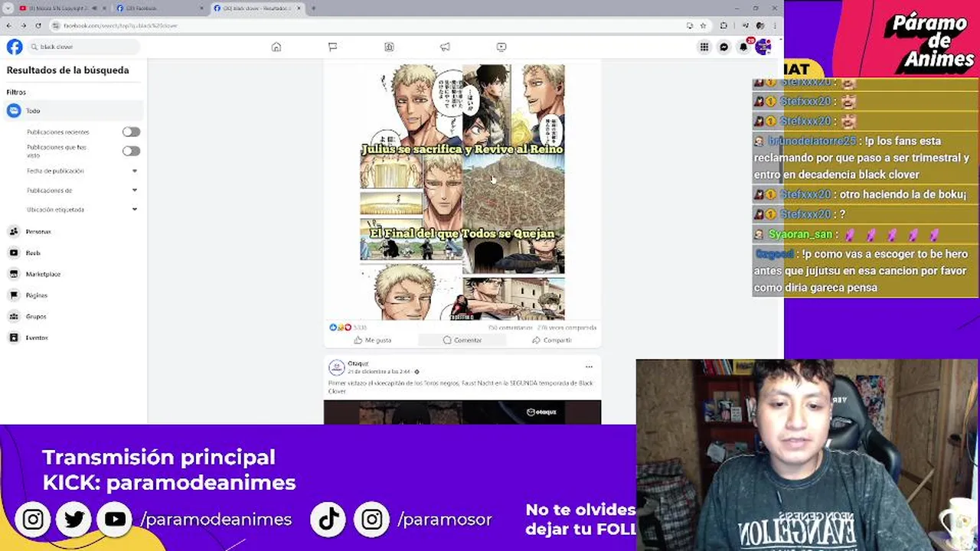Click the Facebook search field with black clover
Image resolution: width=980 pixels, height=551 pixels.
click(84, 47)
